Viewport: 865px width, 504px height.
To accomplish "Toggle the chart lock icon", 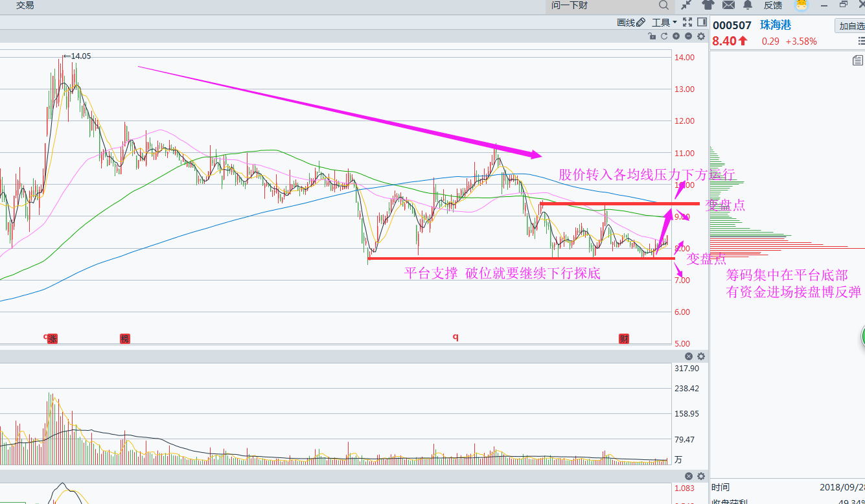I will coord(651,36).
